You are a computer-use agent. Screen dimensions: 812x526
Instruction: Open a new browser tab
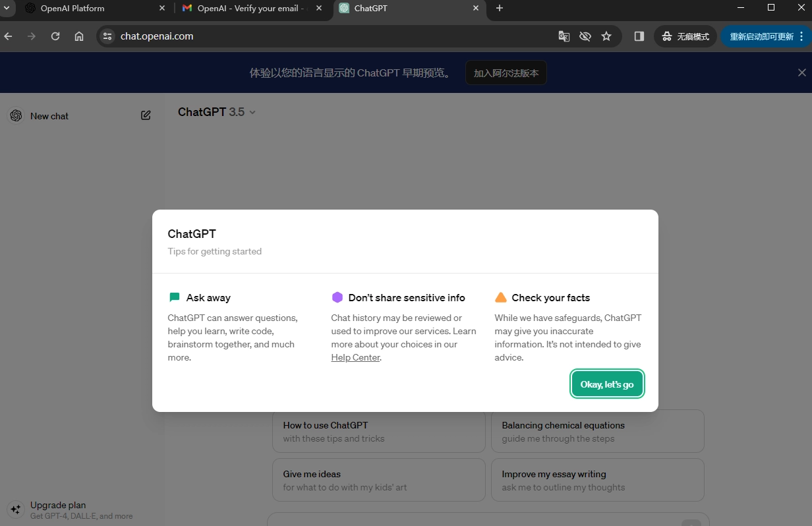(x=499, y=8)
